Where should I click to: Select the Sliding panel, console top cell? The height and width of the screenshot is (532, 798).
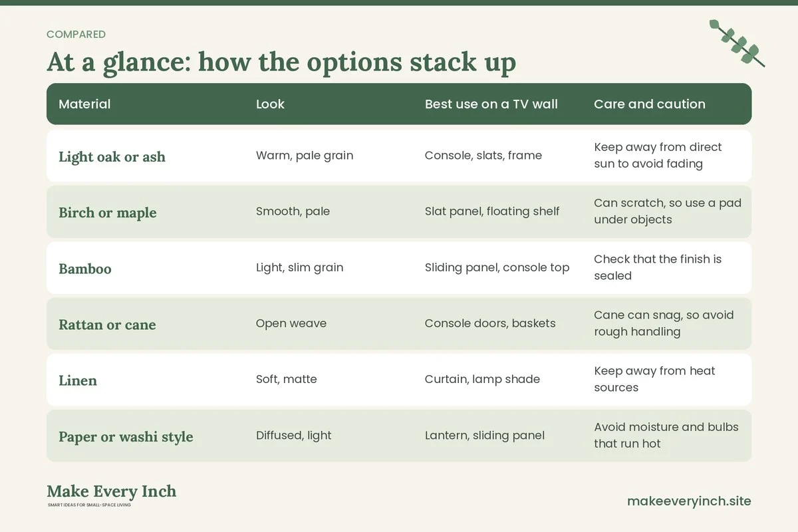pyautogui.click(x=497, y=267)
